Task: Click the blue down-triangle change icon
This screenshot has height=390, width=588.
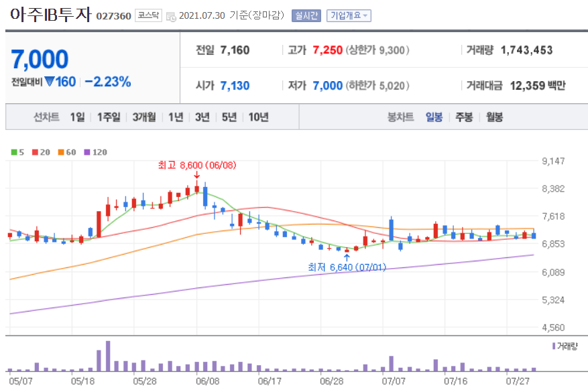Action: pos(50,81)
